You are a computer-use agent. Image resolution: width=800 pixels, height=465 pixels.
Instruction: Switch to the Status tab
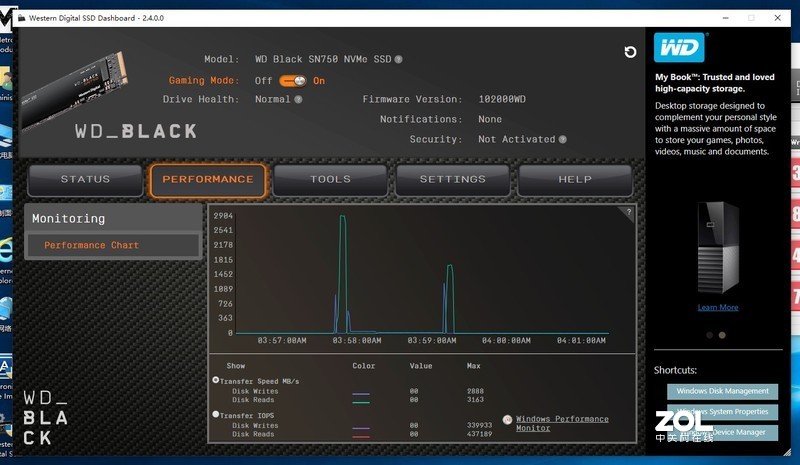pyautogui.click(x=86, y=180)
